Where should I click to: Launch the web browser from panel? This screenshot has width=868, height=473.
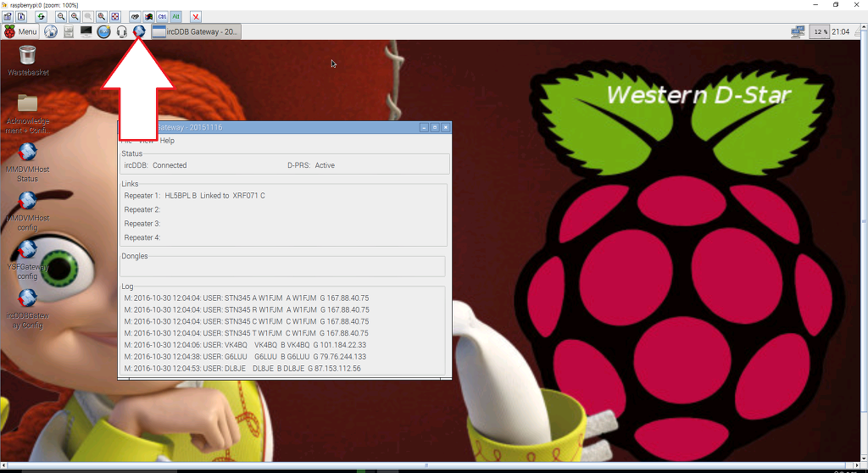51,31
